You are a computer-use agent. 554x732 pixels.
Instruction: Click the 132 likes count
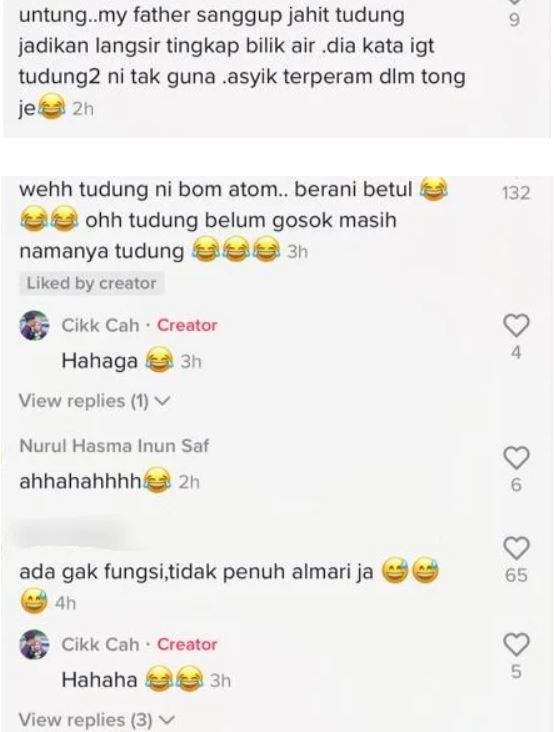click(x=516, y=193)
